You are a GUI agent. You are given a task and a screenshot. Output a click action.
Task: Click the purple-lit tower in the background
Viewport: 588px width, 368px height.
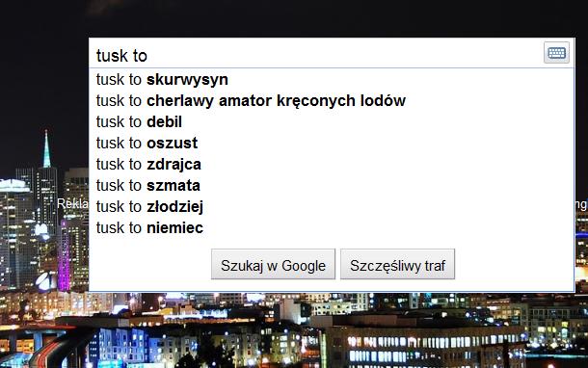click(65, 255)
